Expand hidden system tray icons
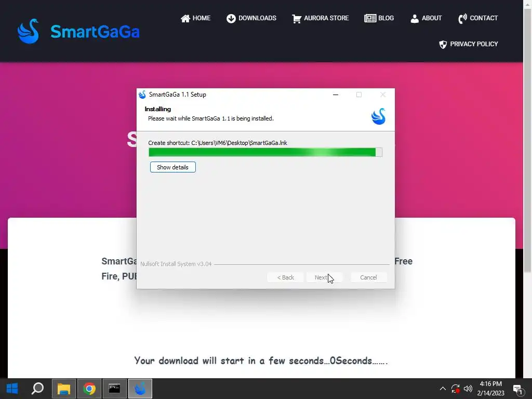This screenshot has height=399, width=532. [443, 389]
